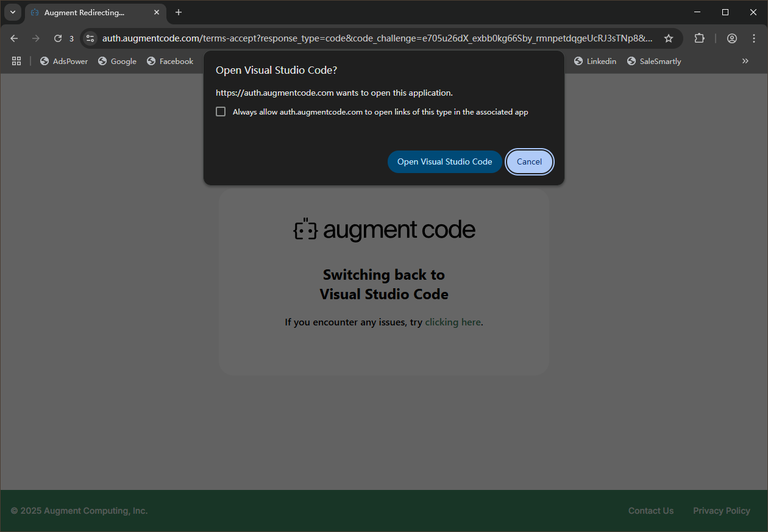Viewport: 768px width, 532px height.
Task: Open SaleSmartly bookmark
Action: [x=654, y=61]
